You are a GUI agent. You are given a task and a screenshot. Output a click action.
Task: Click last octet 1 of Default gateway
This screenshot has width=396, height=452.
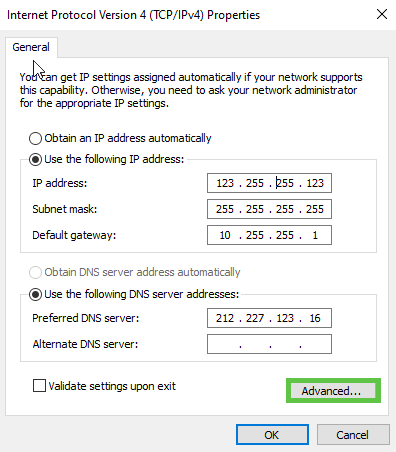[315, 235]
